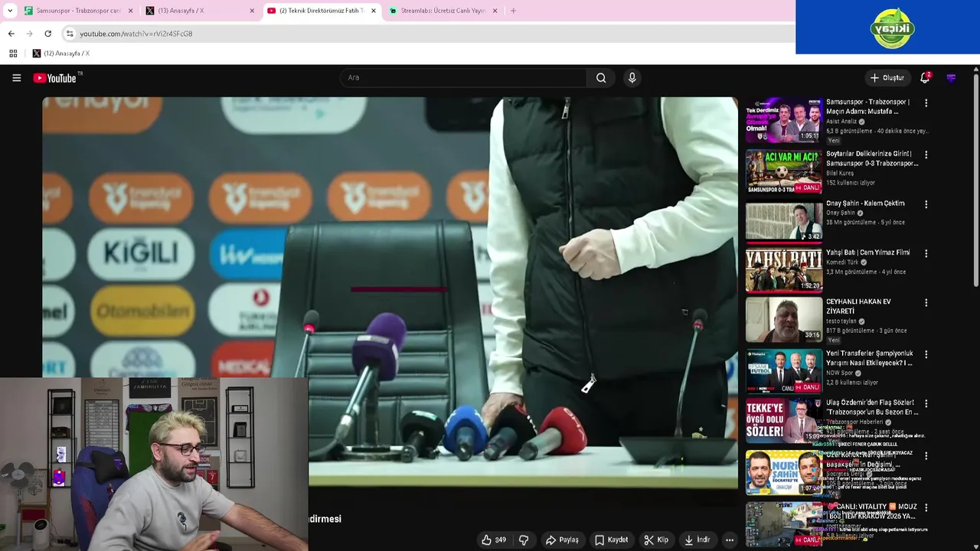Select the Teknik Direktörümüz Fatih tab

(322, 11)
